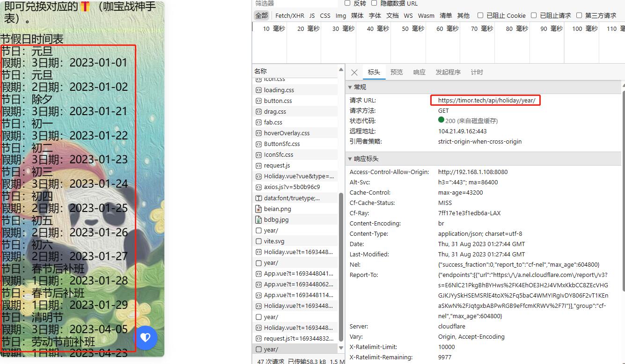Click the Holiday.vue?vue&type= file icon

pyautogui.click(x=258, y=176)
